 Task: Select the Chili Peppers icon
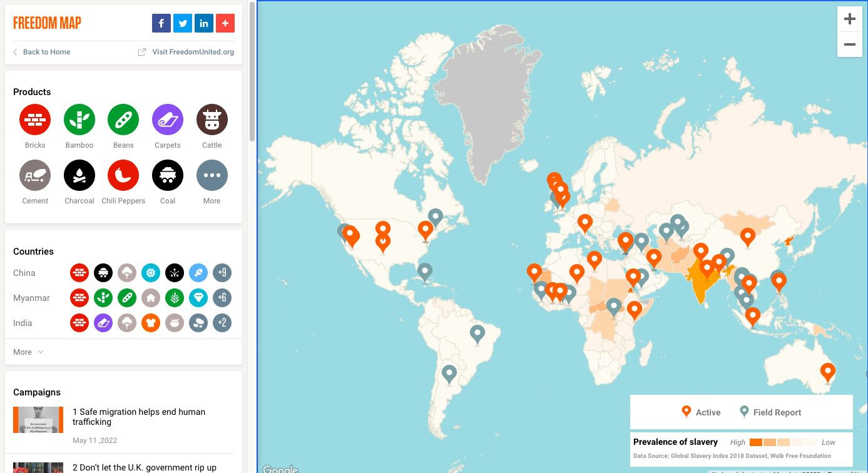point(123,175)
